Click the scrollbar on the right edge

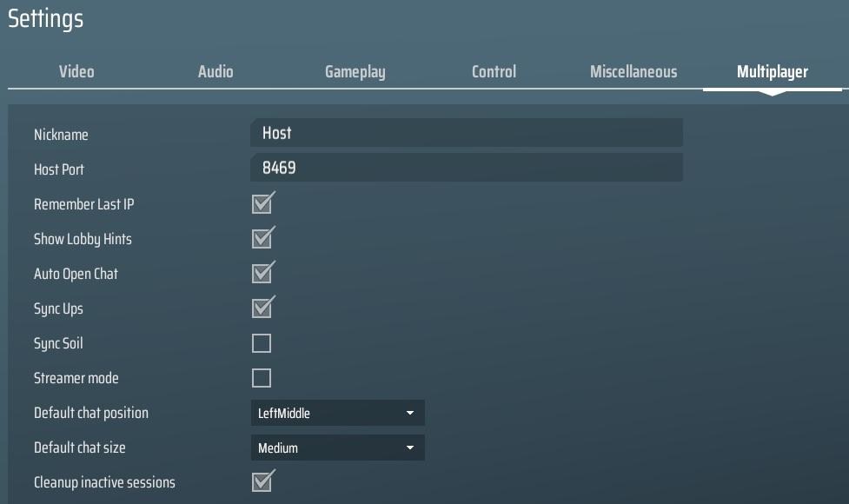pos(842,261)
